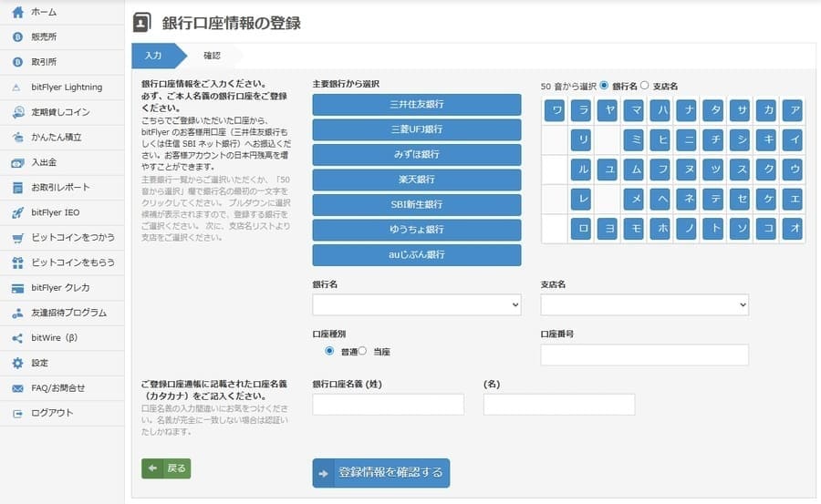The image size is (821, 504).
Task: Select the 確認 step tab
Action: 212,56
